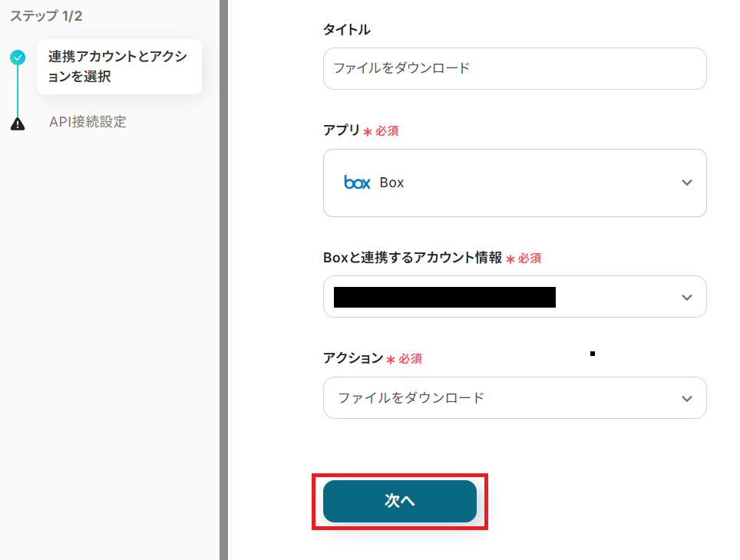This screenshot has height=560, width=740.
Task: Go to step 連携アカウントとアクションを選択
Action: [118, 67]
